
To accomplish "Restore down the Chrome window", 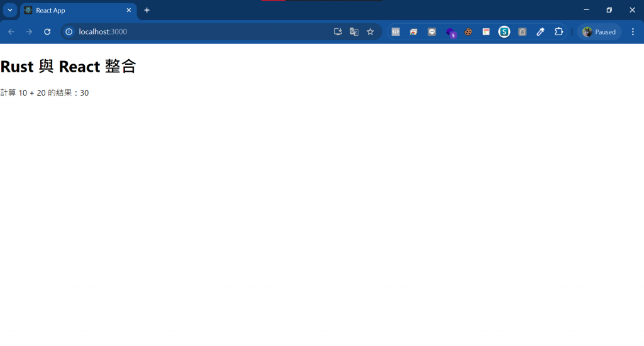I will (609, 10).
